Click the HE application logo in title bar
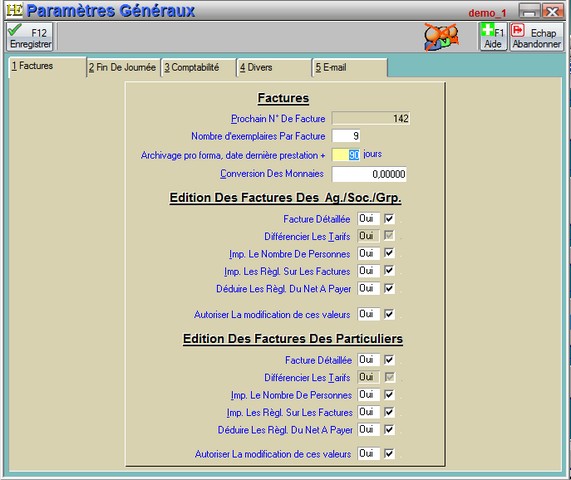The width and height of the screenshot is (571, 480). coord(14,10)
